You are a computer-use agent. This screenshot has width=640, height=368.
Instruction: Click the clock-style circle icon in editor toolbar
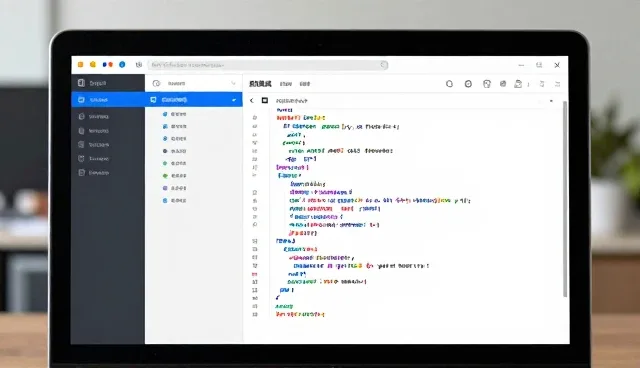point(468,84)
